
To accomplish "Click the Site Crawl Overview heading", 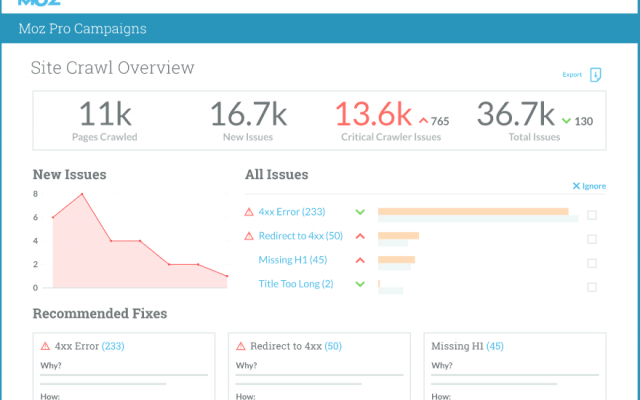I will pyautogui.click(x=113, y=68).
